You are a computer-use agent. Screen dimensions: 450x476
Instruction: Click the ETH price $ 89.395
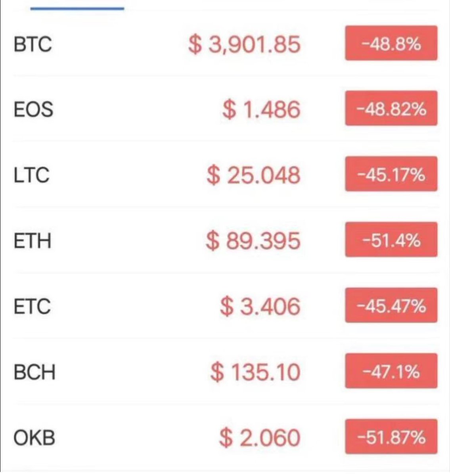(x=253, y=240)
